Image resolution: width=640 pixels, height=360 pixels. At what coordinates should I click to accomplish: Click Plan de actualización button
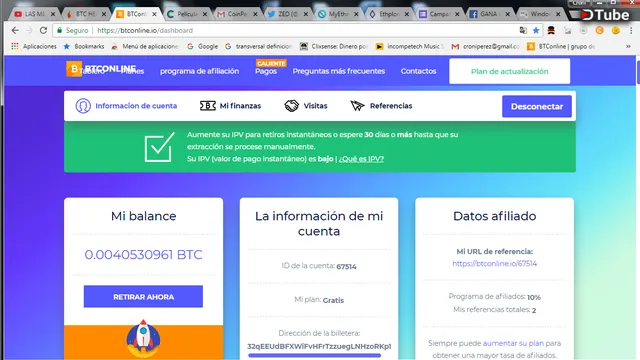(510, 71)
